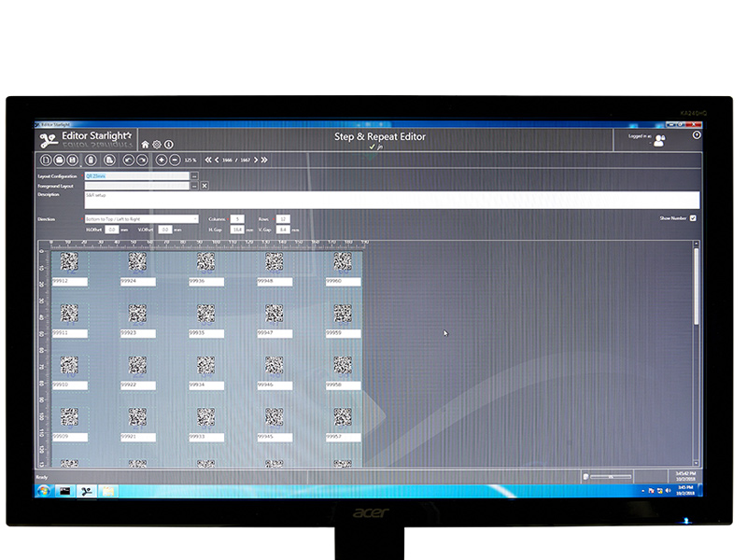
Task: Clear Foreground Layout with X button
Action: (204, 186)
